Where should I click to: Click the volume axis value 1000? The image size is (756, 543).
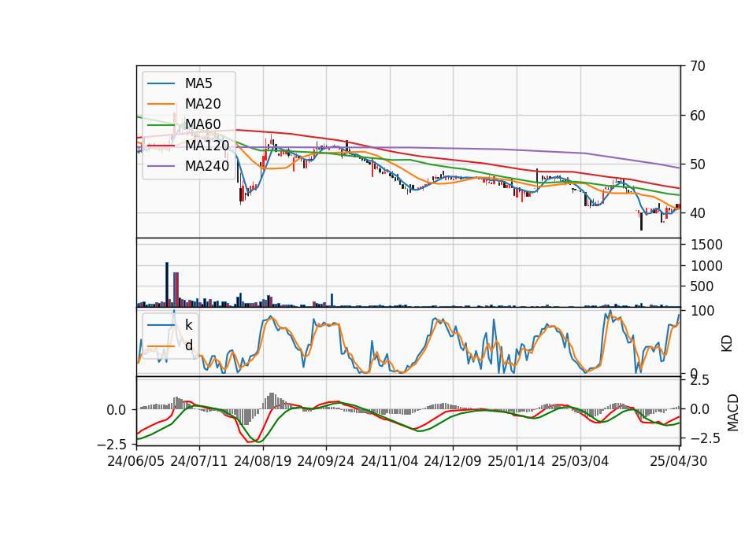tap(707, 266)
